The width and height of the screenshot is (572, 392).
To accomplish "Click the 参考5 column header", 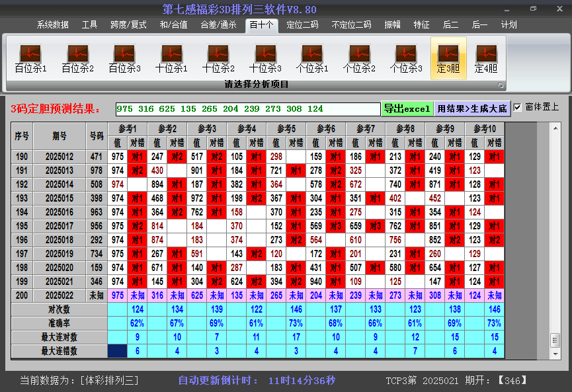I will 286,129.
